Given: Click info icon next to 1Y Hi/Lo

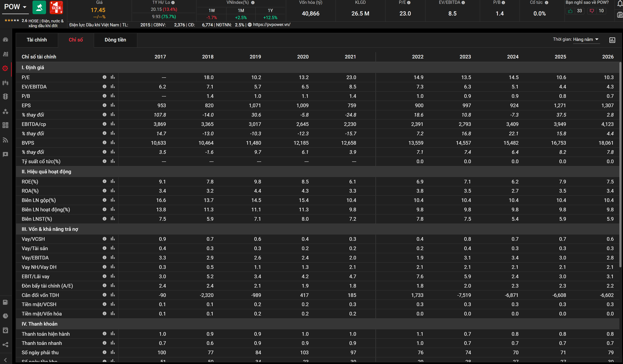Looking at the screenshot, I should pos(173,2).
